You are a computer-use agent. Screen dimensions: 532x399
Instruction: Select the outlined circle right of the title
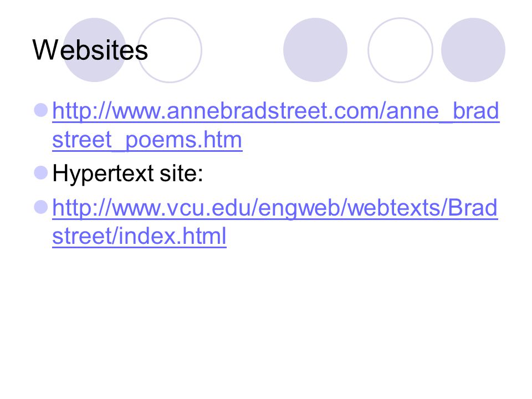click(x=170, y=50)
